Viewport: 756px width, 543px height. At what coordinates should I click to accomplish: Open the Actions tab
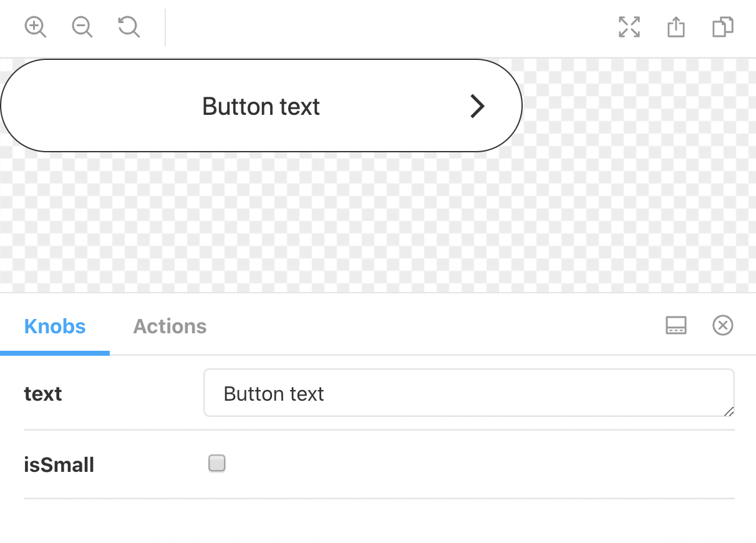[x=170, y=326]
